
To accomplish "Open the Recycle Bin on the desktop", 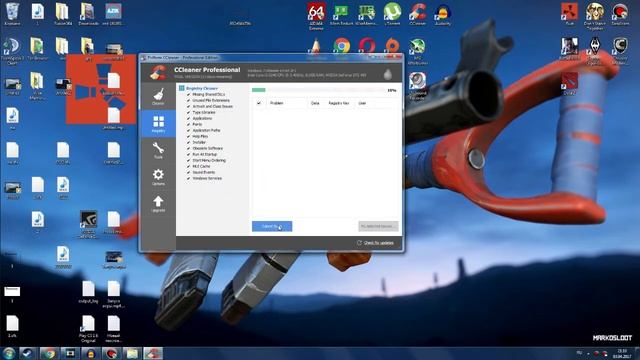I will tap(12, 14).
